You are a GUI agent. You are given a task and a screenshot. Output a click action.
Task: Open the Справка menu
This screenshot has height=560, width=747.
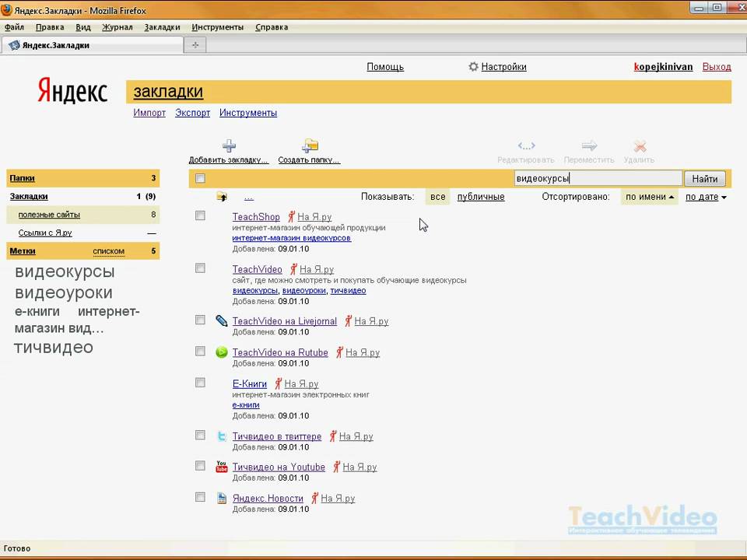point(272,27)
